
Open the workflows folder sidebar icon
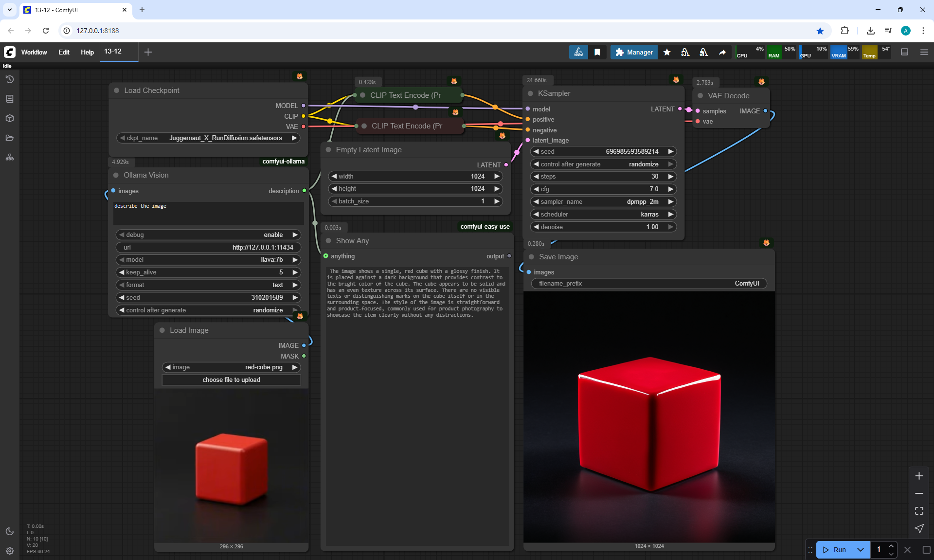[x=9, y=138]
